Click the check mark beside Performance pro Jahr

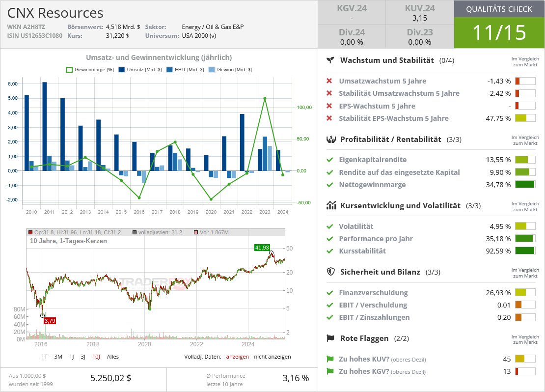tap(330, 239)
